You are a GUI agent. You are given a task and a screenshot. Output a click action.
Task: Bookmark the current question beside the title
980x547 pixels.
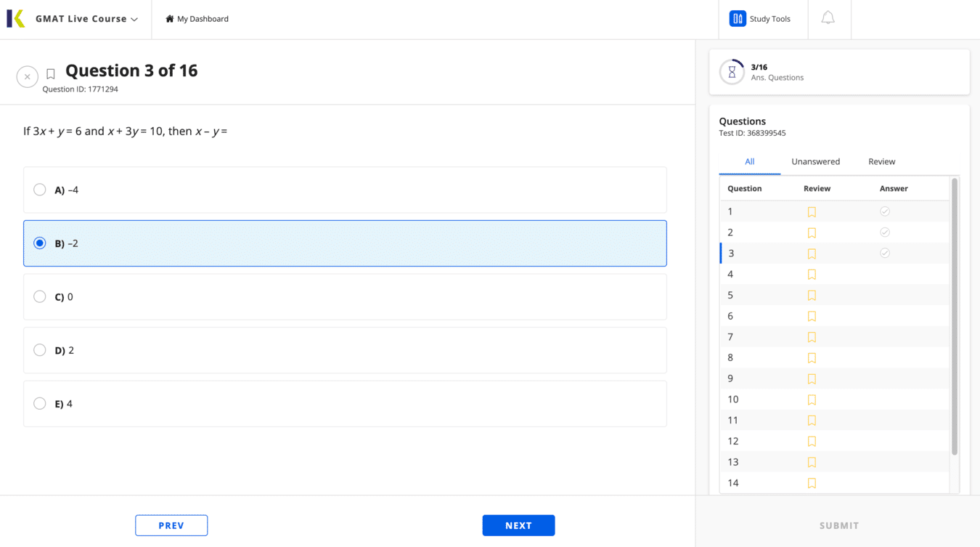point(51,74)
